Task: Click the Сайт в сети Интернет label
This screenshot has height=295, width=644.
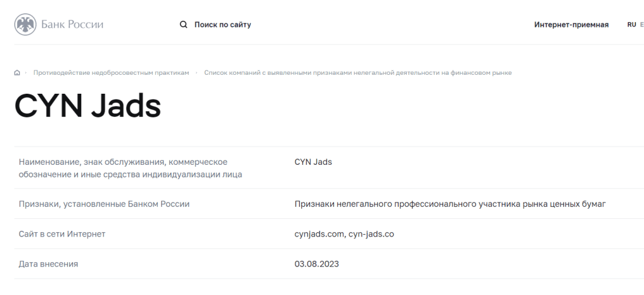Action: click(x=62, y=234)
